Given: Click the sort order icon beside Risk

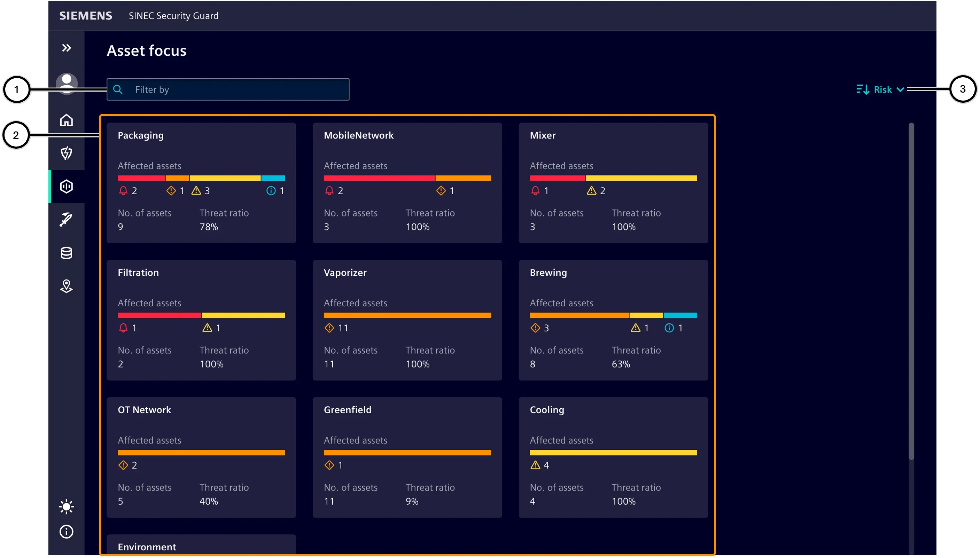Looking at the screenshot, I should tap(863, 90).
